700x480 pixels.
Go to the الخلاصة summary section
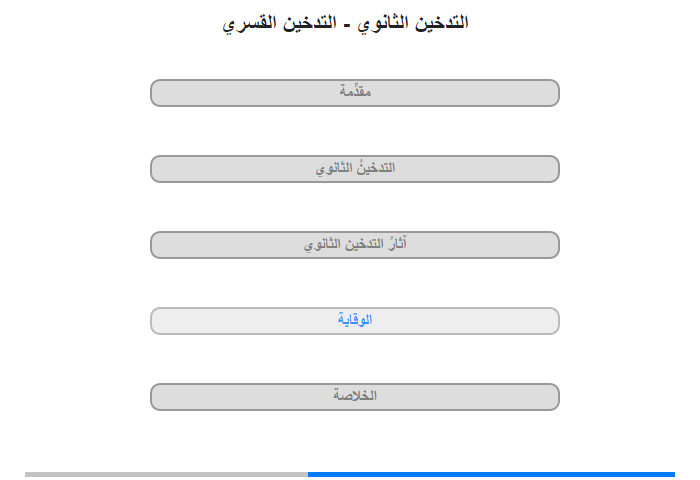pos(354,397)
